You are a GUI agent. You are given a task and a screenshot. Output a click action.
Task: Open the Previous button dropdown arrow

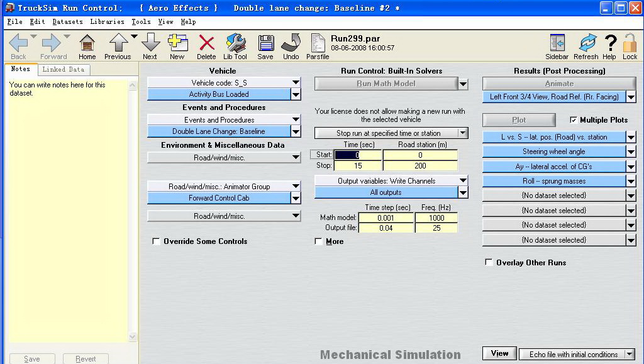tap(134, 36)
